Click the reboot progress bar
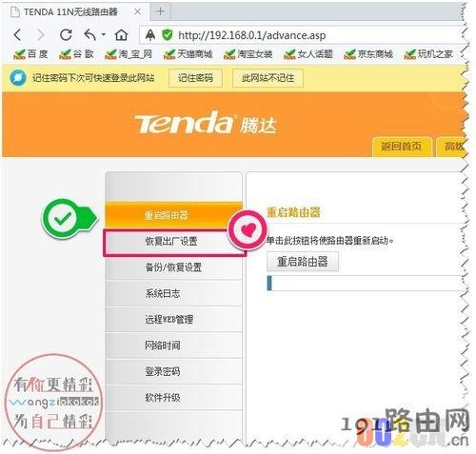The height and width of the screenshot is (454, 476). pyautogui.click(x=365, y=283)
